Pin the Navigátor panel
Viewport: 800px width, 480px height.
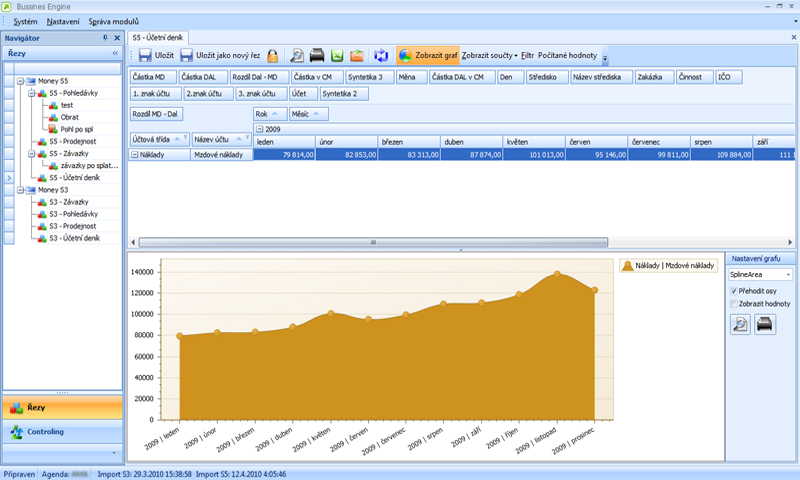click(104, 37)
